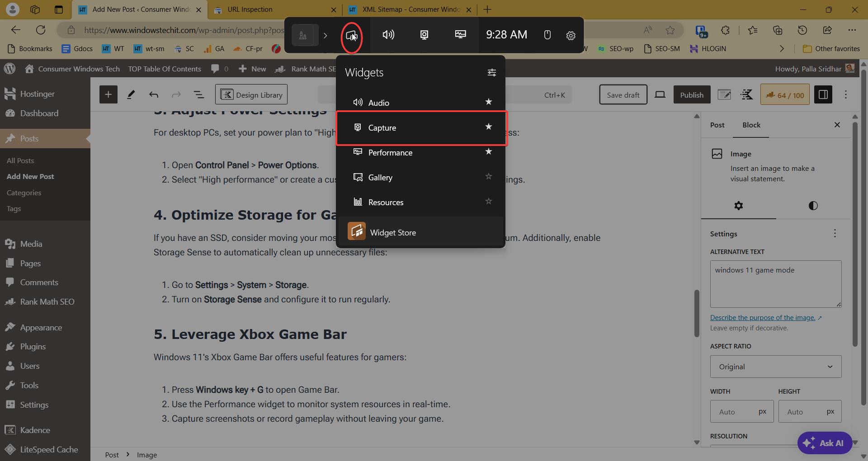Screen dimensions: 868x461
Task: Expand Game Bar chevron arrow
Action: (325, 35)
